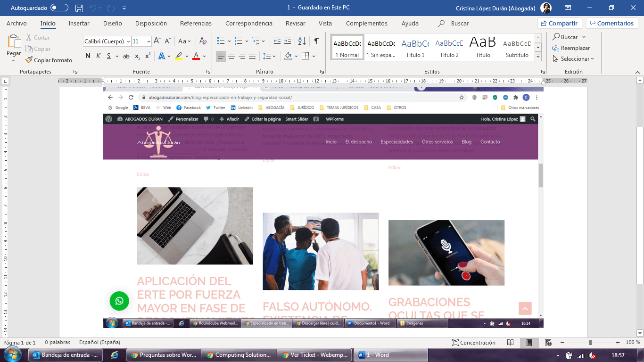
Task: Clear all formatting icon
Action: 203,41
